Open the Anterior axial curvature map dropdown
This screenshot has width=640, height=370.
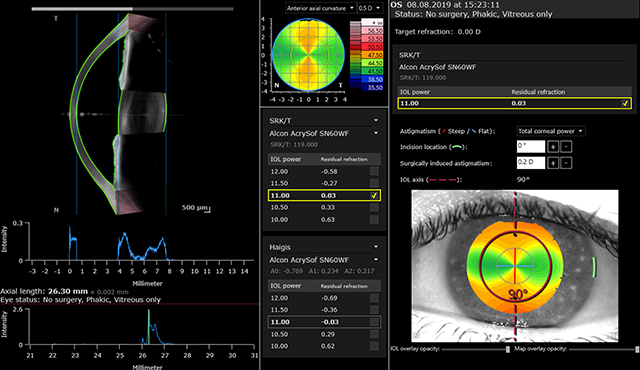[320, 8]
